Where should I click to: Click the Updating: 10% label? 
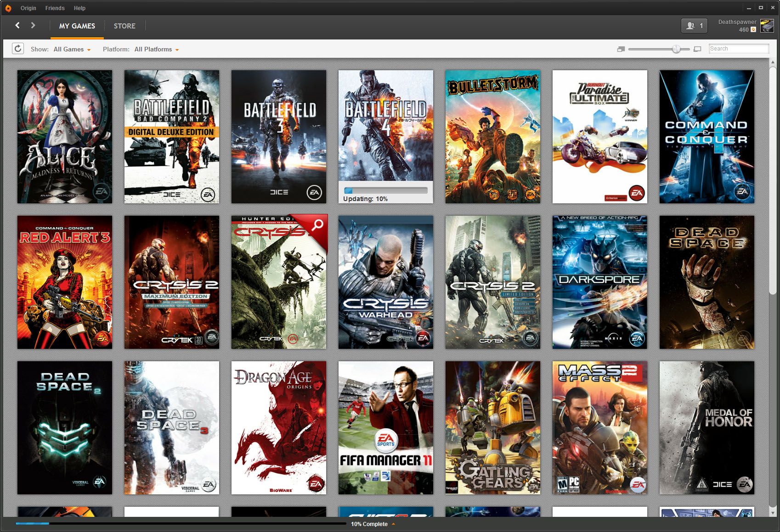coord(365,199)
